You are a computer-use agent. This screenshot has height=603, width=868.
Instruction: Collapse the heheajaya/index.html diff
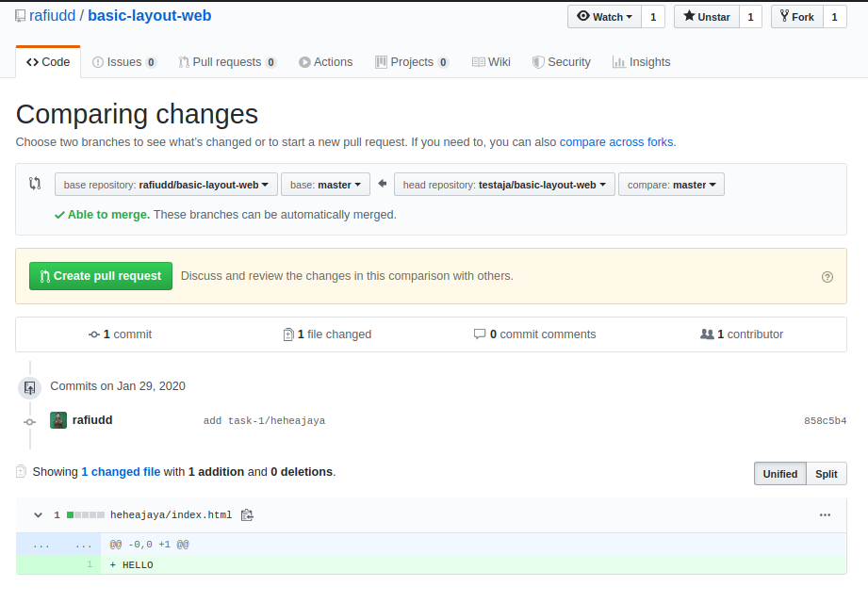coord(39,515)
